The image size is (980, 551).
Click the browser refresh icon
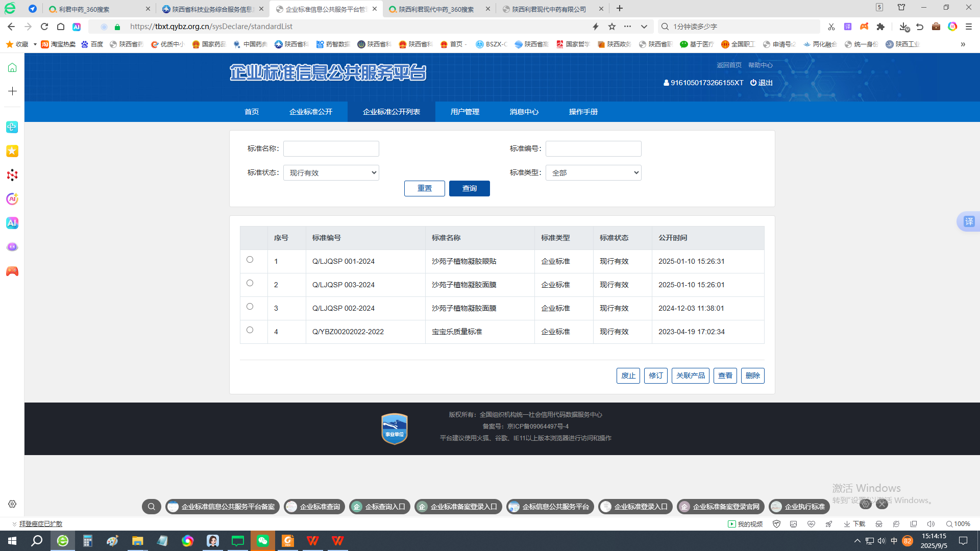(x=44, y=27)
